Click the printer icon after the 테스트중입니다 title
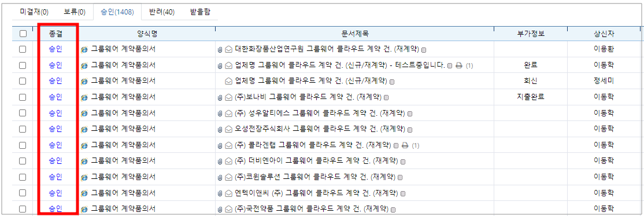This screenshot has width=644, height=216. (x=459, y=65)
